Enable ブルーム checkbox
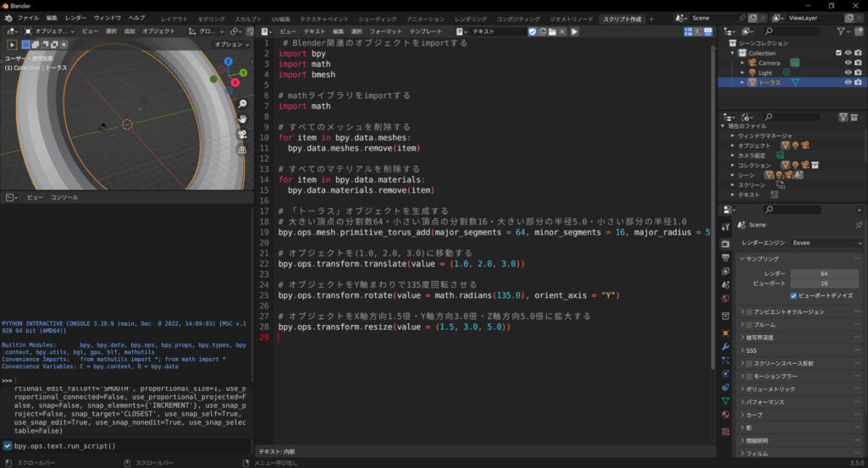The image size is (868, 468). pyautogui.click(x=749, y=325)
